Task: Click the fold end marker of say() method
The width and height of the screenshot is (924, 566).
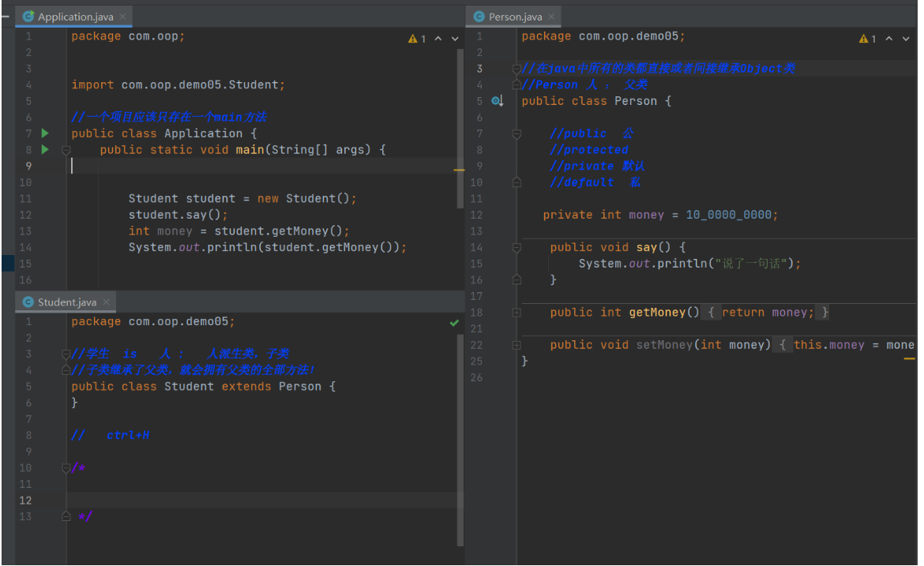Action: (516, 280)
